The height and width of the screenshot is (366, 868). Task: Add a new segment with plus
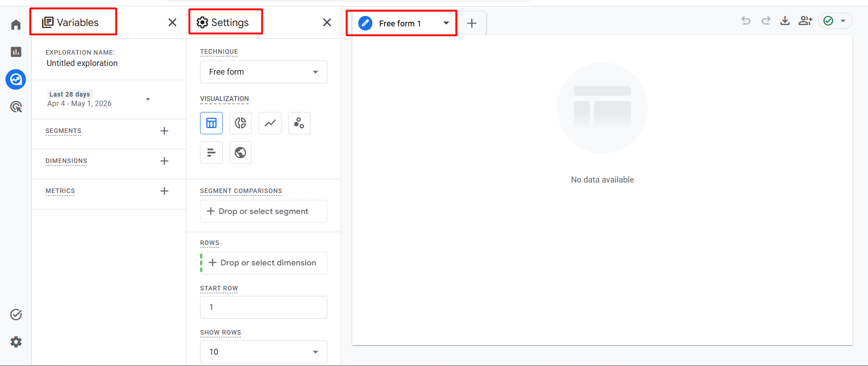pos(164,131)
